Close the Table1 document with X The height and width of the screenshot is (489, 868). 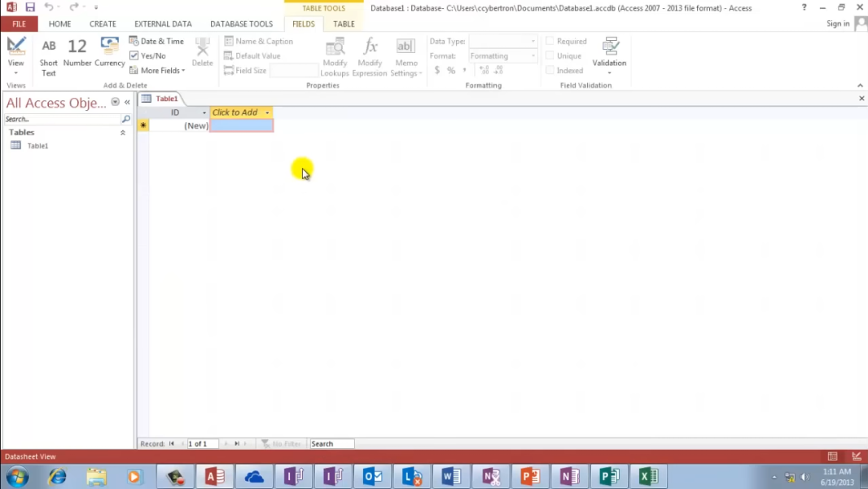click(x=861, y=99)
